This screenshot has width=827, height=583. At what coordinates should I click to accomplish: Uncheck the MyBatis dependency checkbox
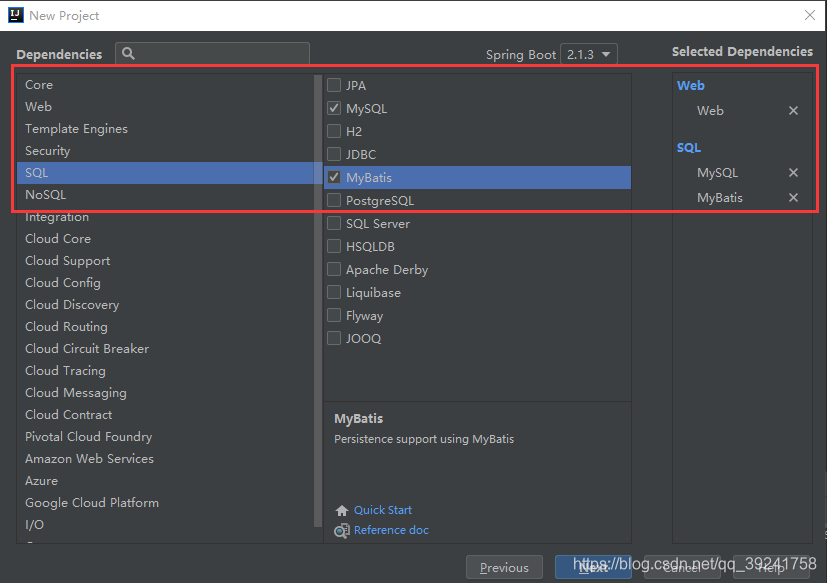point(334,177)
